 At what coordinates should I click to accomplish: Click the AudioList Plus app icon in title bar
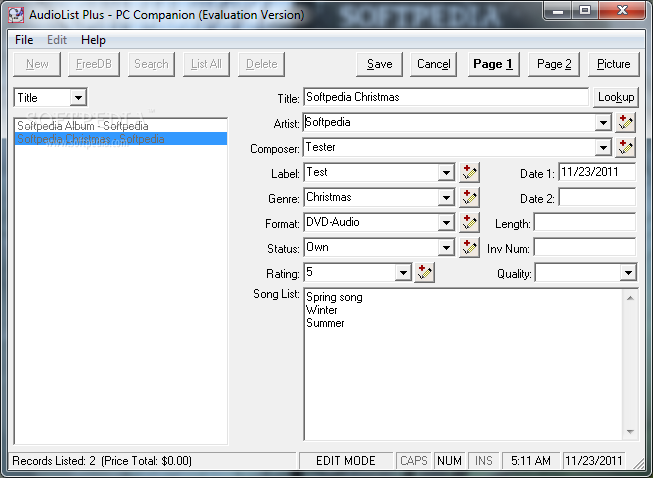pos(16,15)
